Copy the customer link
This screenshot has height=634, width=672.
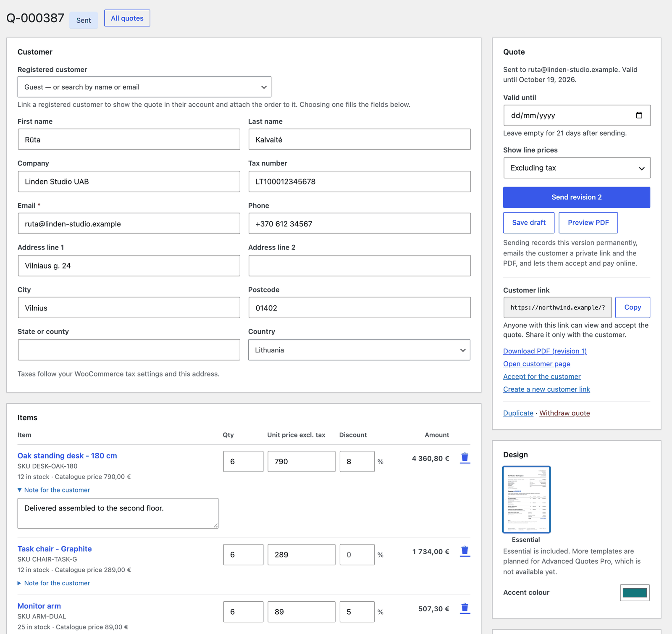[x=633, y=308]
